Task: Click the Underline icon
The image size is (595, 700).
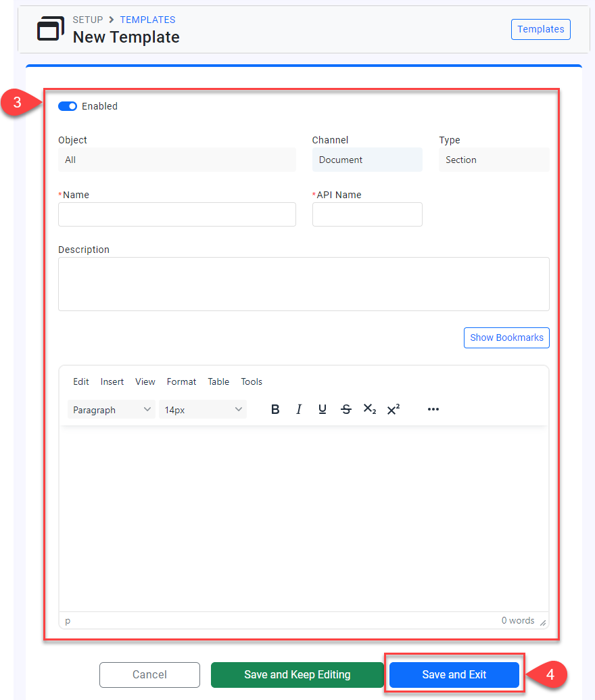Action: pyautogui.click(x=323, y=409)
